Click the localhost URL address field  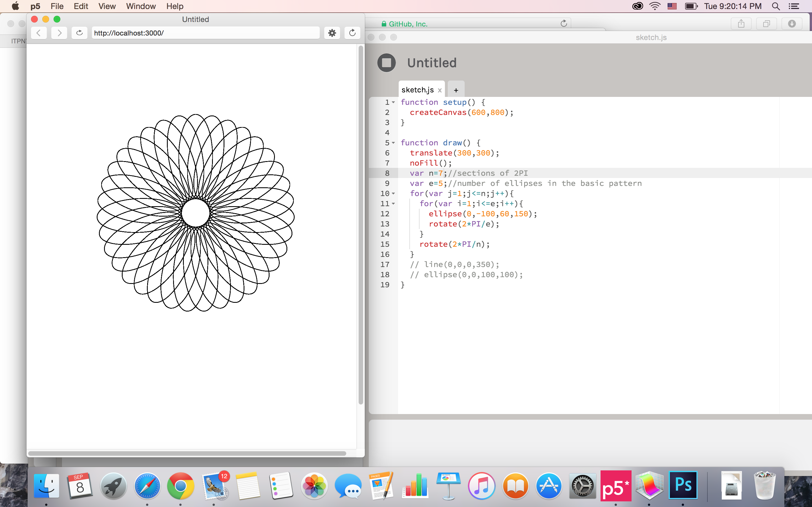[205, 33]
